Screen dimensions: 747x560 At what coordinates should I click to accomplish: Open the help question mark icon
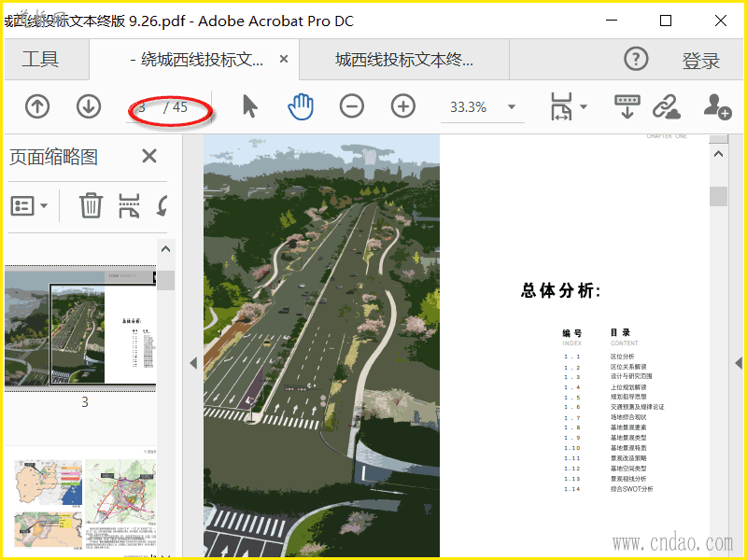(636, 59)
